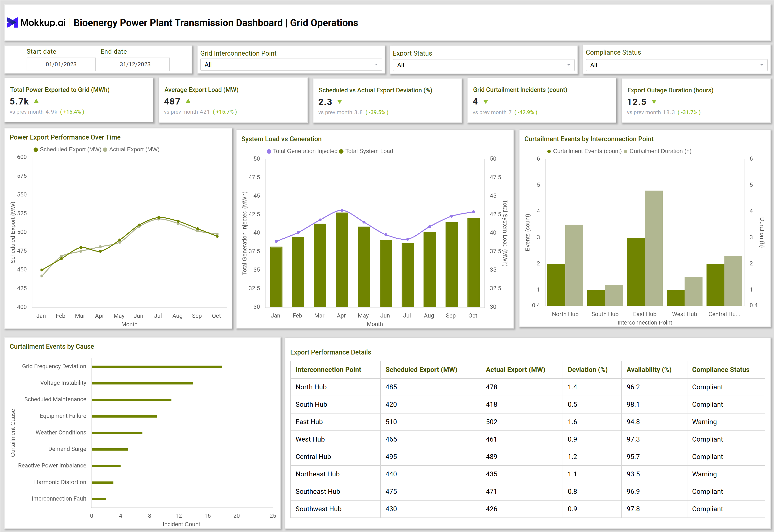Image resolution: width=774 pixels, height=532 pixels.
Task: Click the October system load bar
Action: [x=473, y=262]
